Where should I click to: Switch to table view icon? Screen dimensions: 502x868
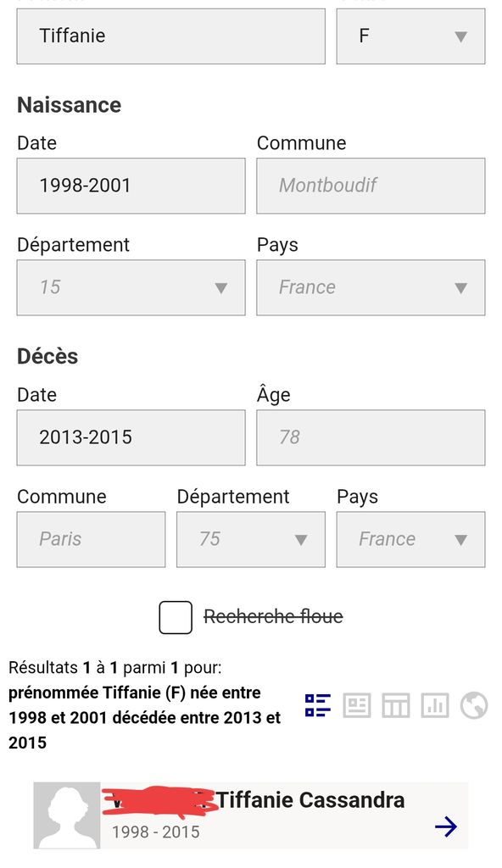point(396,705)
